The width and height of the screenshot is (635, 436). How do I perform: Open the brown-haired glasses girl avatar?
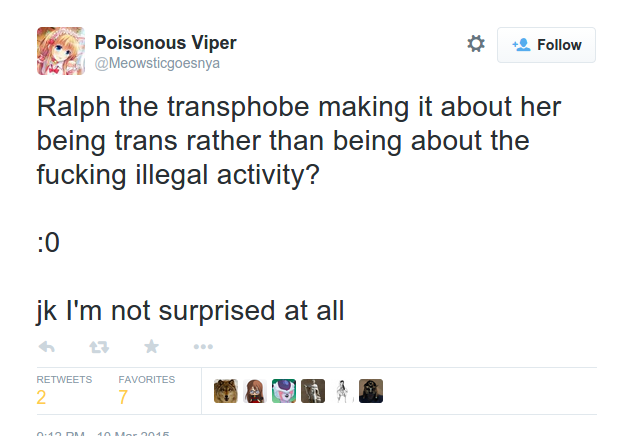pos(255,391)
